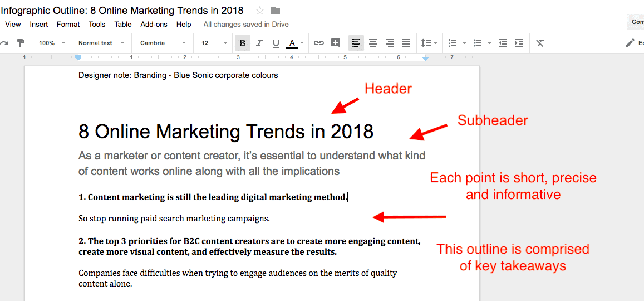The image size is (644, 301).
Task: Open the font size 12 dropdown
Action: tap(214, 43)
